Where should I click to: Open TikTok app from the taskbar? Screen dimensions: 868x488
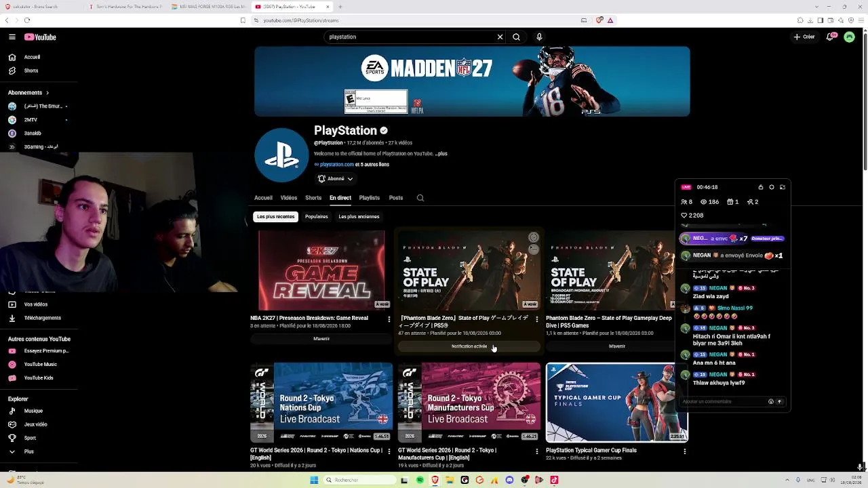554,480
